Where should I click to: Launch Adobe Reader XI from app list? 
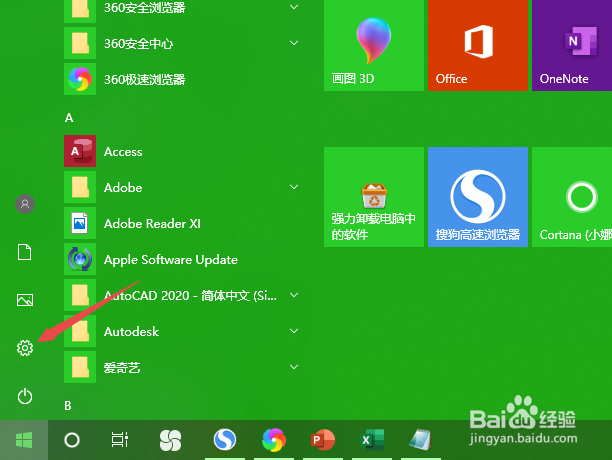tap(183, 224)
